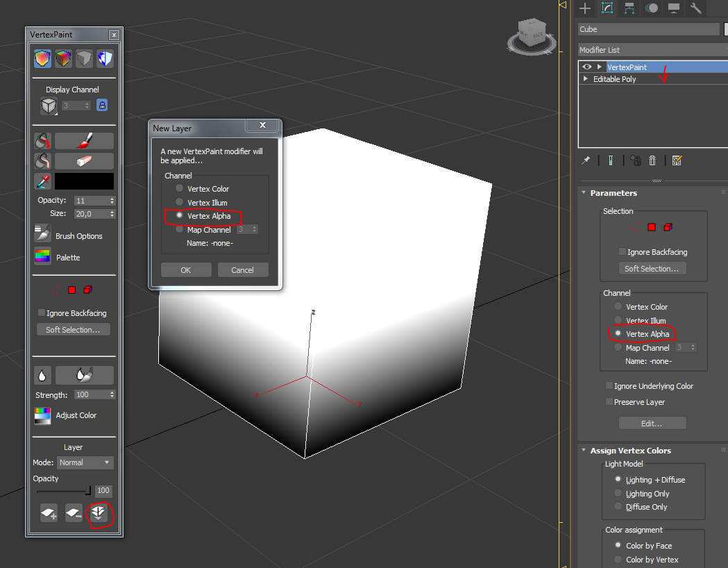This screenshot has width=728, height=568.
Task: Activate the Paint All bucket icon
Action: coord(42,140)
